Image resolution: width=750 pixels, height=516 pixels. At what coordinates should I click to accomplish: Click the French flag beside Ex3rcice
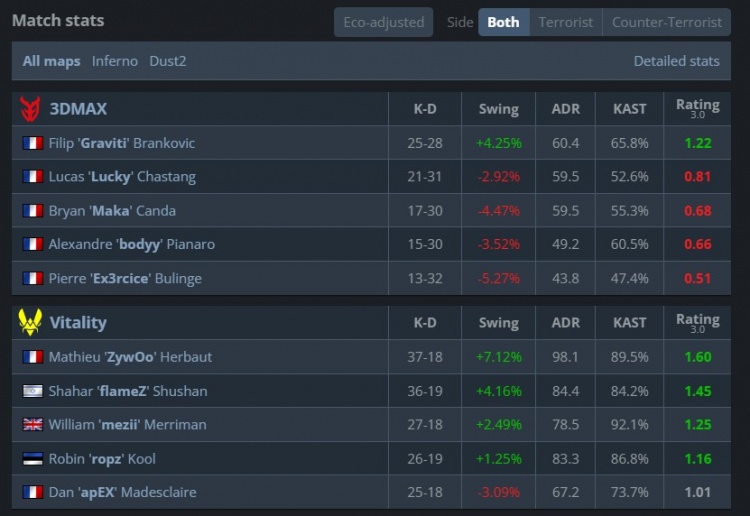[32, 279]
